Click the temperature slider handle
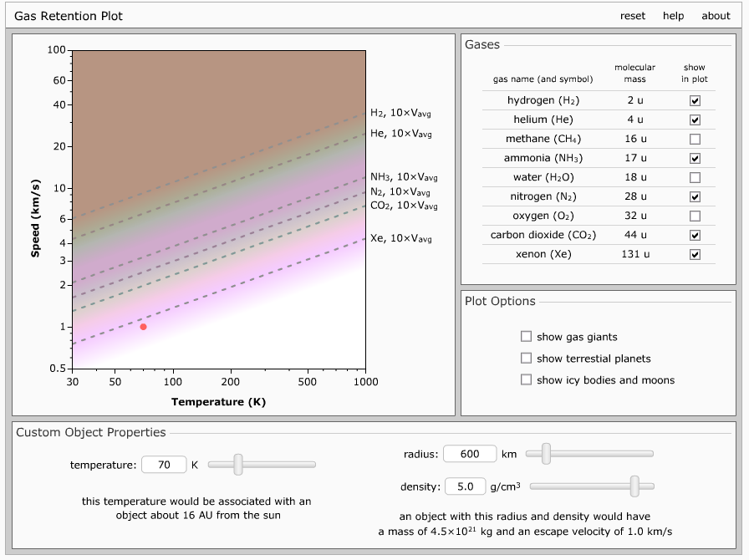The image size is (749, 560). (238, 464)
